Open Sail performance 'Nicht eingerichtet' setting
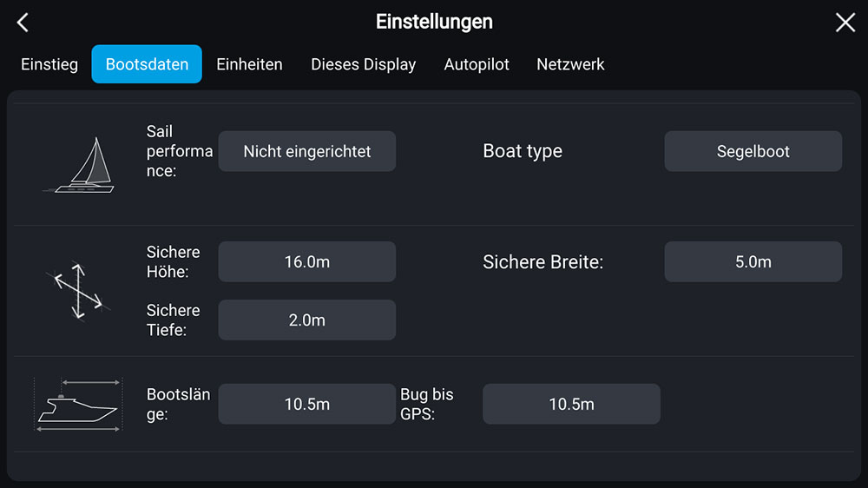868x488 pixels. (x=307, y=151)
